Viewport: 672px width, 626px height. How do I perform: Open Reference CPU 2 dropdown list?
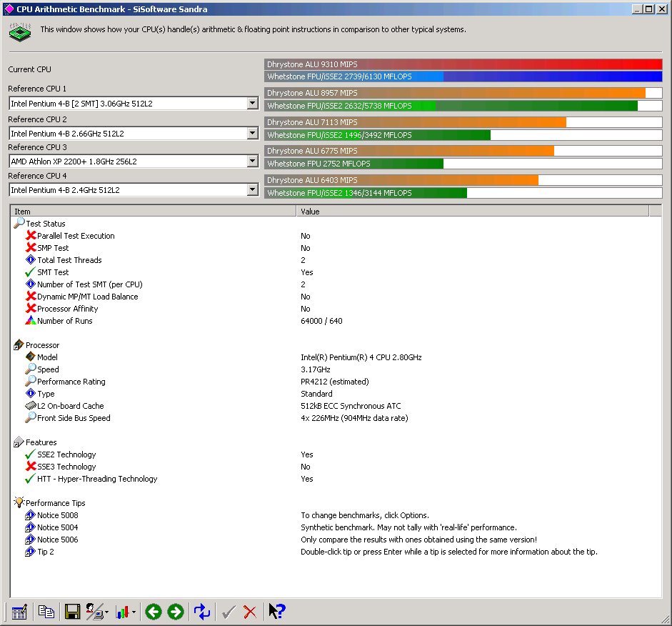pos(252,134)
